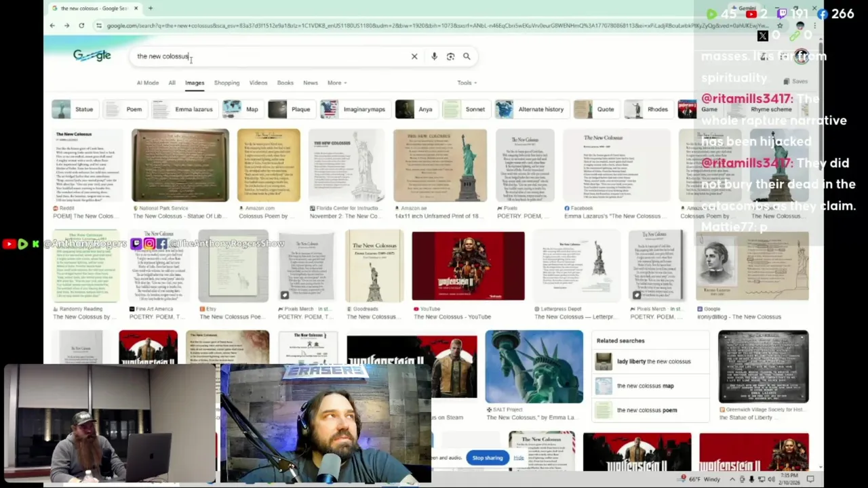Open the site info icon in address bar
Screen dimensions: 868x488
(99, 26)
